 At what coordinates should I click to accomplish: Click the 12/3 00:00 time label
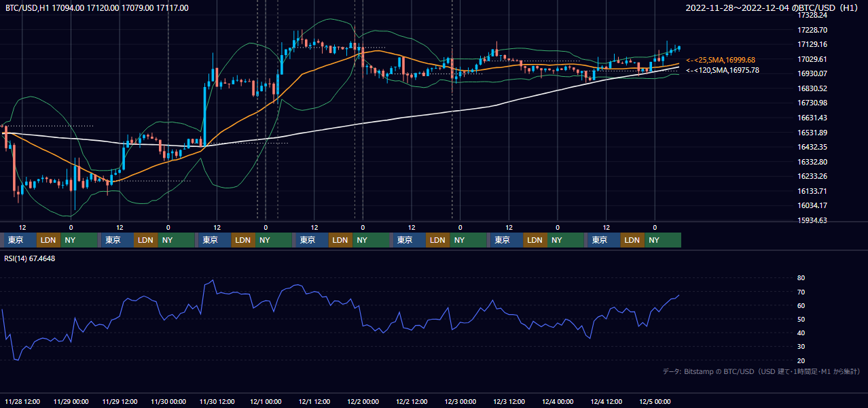460,401
